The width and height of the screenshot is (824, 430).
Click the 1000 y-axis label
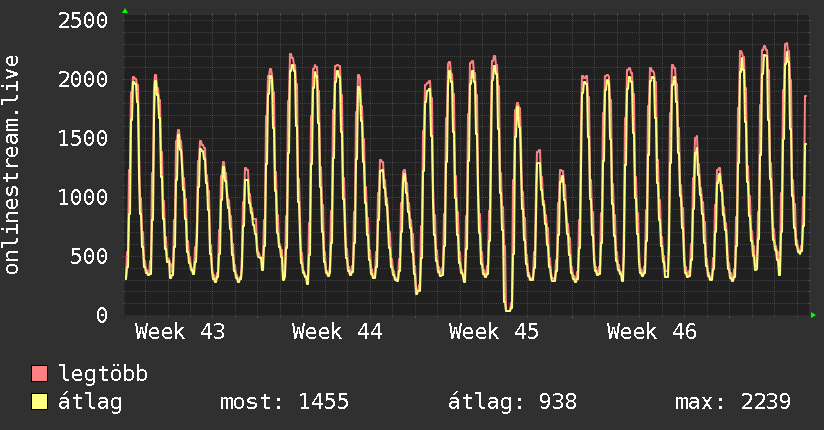coord(83,197)
